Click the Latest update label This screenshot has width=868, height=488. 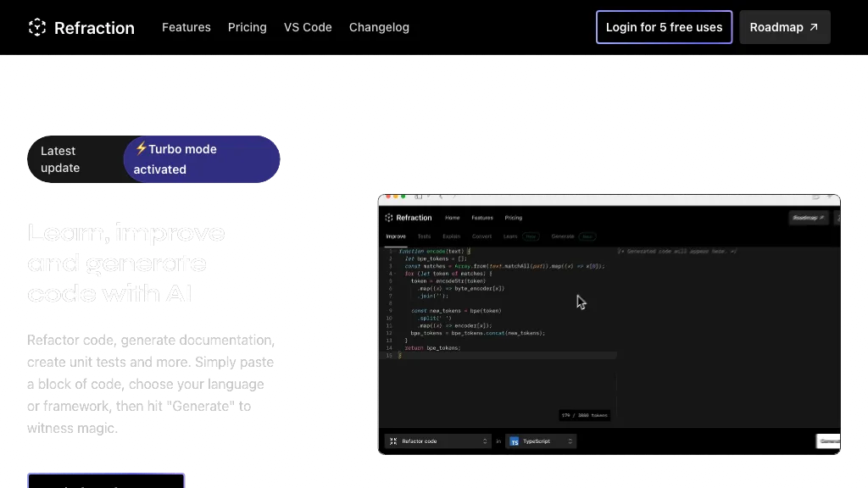tap(60, 159)
